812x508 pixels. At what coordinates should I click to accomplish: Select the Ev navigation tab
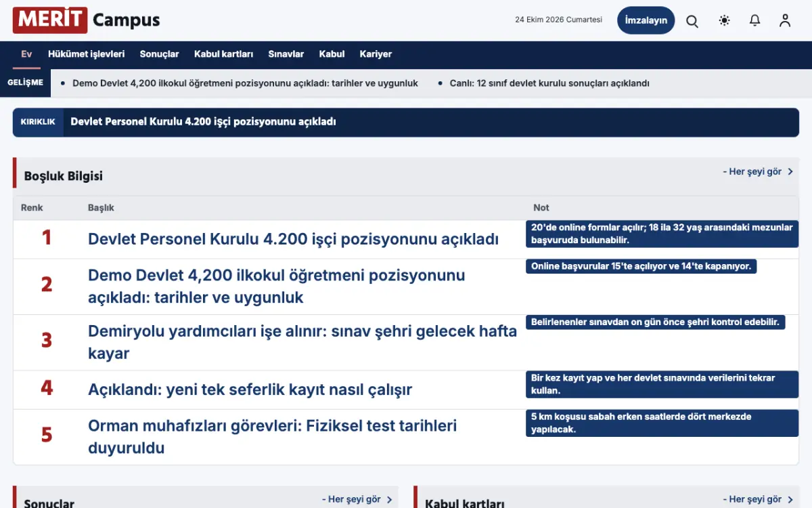pos(26,54)
